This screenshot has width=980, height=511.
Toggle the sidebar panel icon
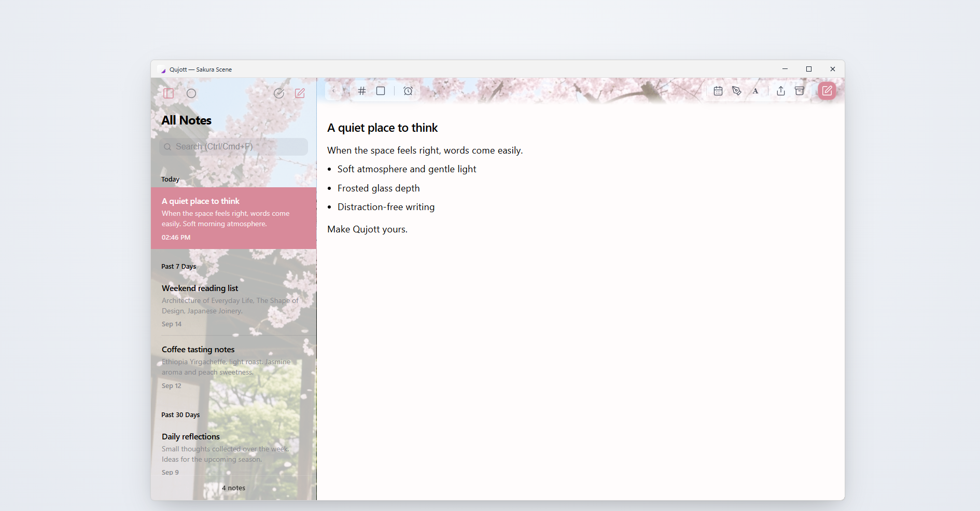169,93
